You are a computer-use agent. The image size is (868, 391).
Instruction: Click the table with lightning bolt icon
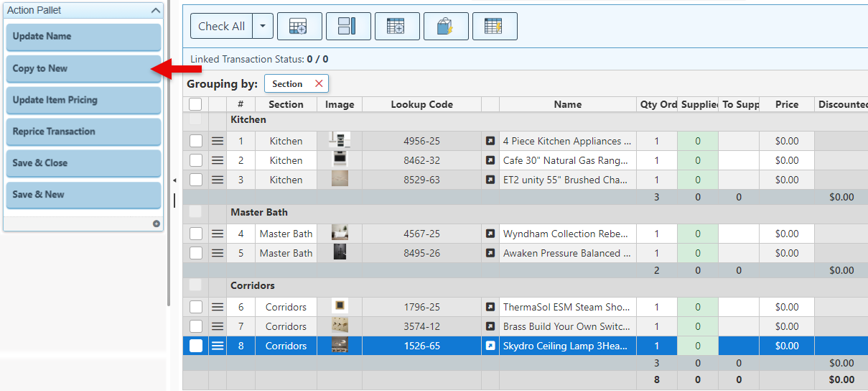(494, 27)
